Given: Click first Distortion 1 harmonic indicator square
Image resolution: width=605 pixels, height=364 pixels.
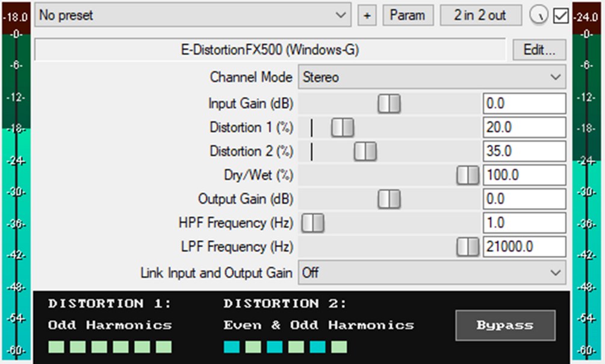Looking at the screenshot, I should 57,347.
